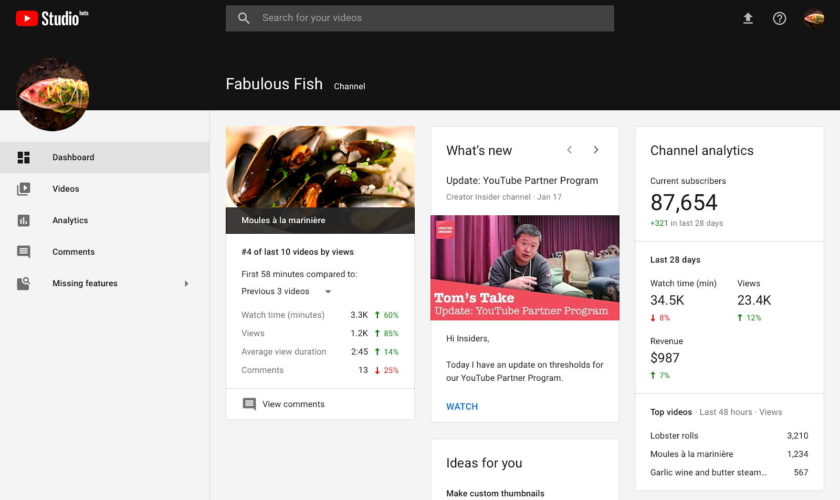Click the Videos sidebar icon
Image resolution: width=840 pixels, height=500 pixels.
(x=24, y=189)
